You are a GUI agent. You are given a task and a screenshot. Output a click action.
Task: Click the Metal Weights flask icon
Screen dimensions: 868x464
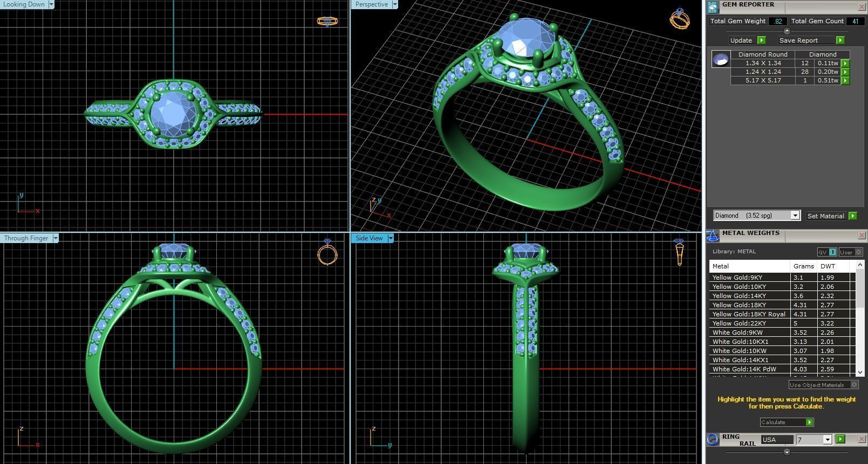coord(713,236)
